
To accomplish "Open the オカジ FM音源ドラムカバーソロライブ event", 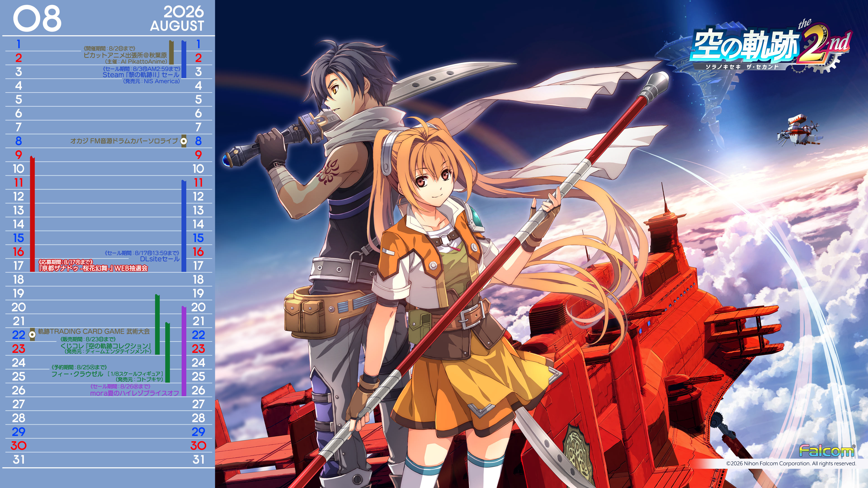I will (x=124, y=141).
